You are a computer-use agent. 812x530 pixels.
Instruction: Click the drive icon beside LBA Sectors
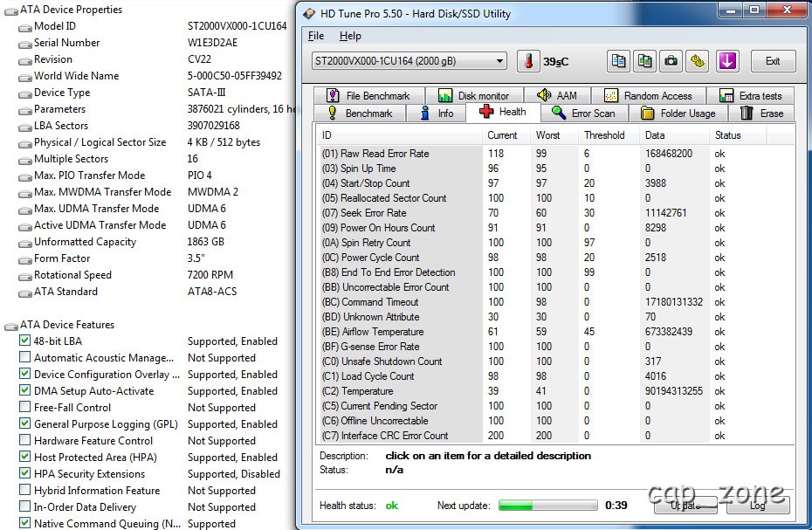tap(24, 127)
